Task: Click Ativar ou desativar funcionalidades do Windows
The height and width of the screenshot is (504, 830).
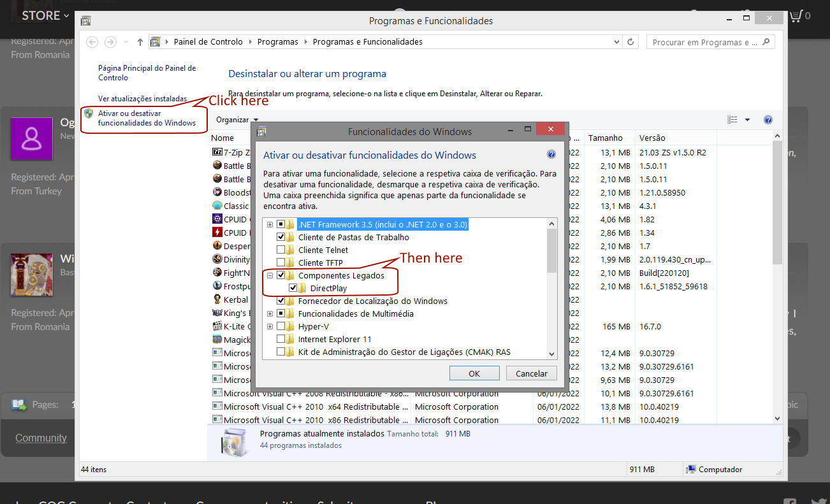Action: (147, 118)
